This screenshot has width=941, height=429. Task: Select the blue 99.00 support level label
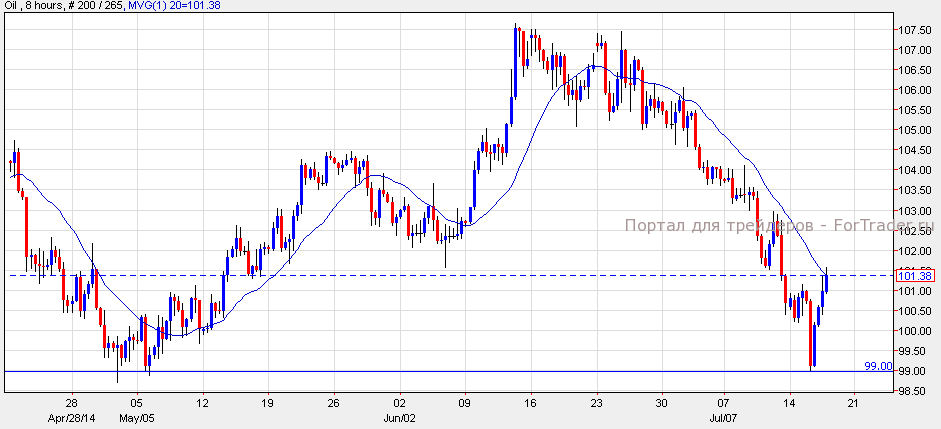[x=878, y=366]
